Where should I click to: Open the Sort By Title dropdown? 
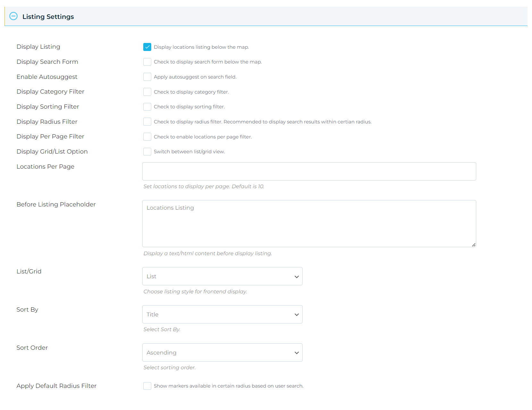coord(222,314)
